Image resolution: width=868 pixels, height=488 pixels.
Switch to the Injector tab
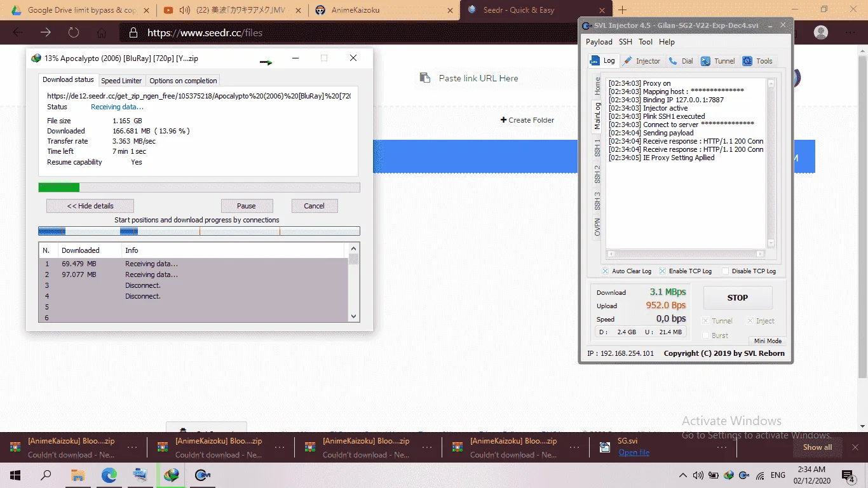click(642, 61)
